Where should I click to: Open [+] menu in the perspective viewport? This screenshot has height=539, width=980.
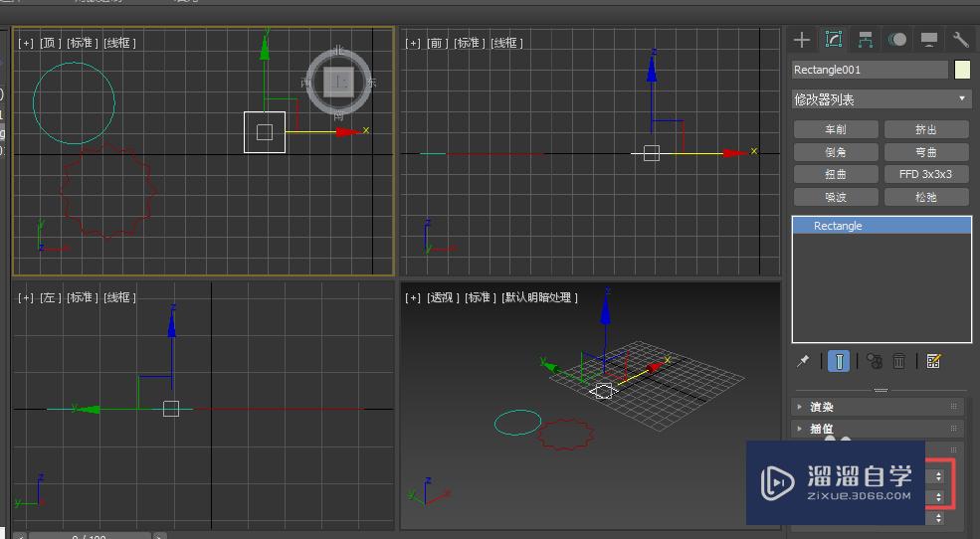[413, 297]
